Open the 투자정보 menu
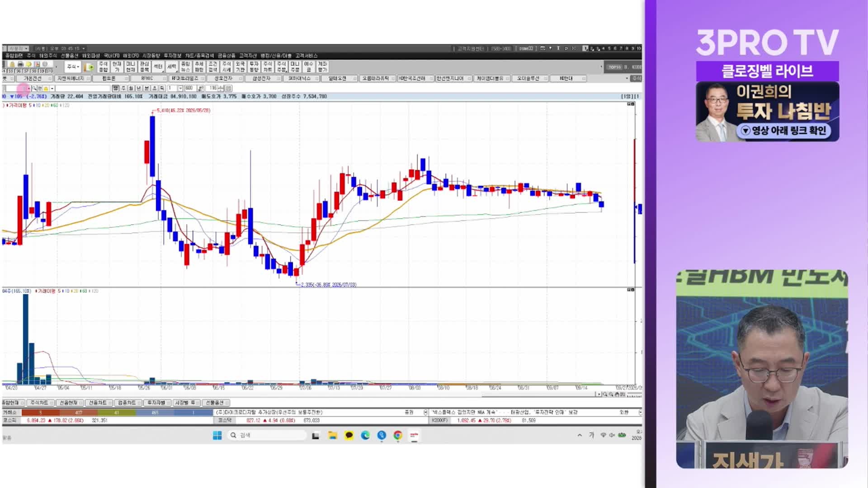The height and width of the screenshot is (488, 868). tap(172, 56)
